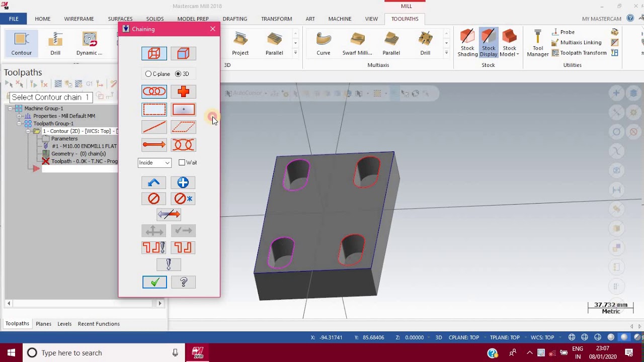Choose the Area selection method button

tap(183, 110)
